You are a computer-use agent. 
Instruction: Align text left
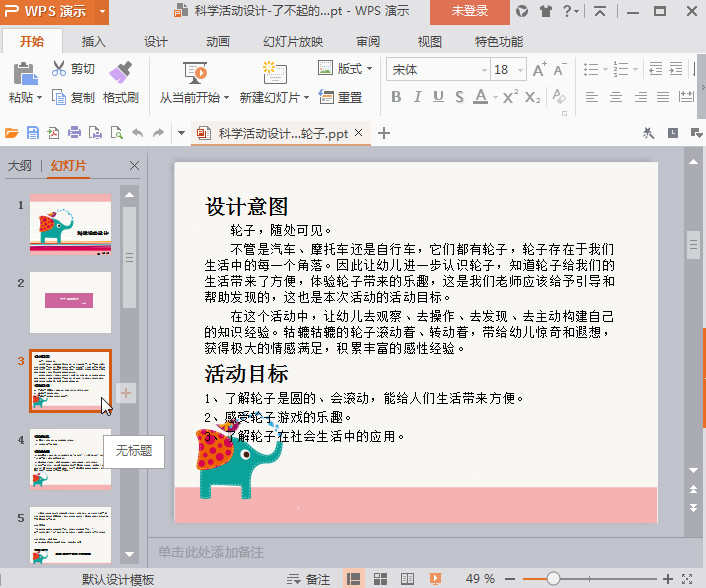592,97
